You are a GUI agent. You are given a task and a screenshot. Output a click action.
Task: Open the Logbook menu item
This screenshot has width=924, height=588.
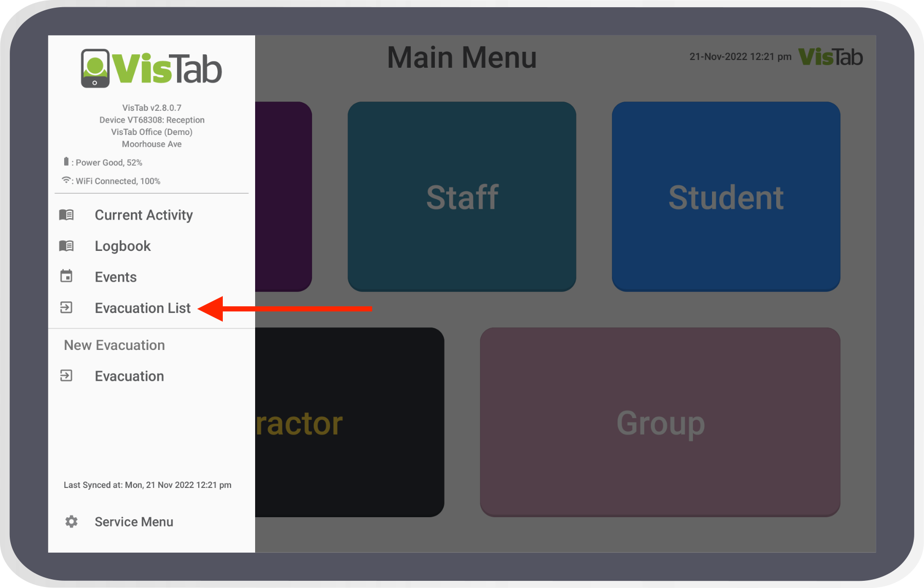(x=123, y=246)
